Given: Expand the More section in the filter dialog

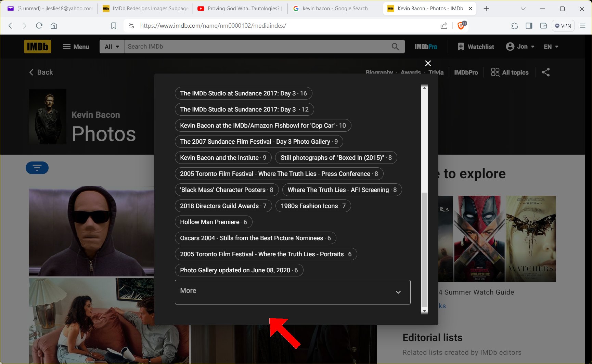Looking at the screenshot, I should click(x=292, y=292).
